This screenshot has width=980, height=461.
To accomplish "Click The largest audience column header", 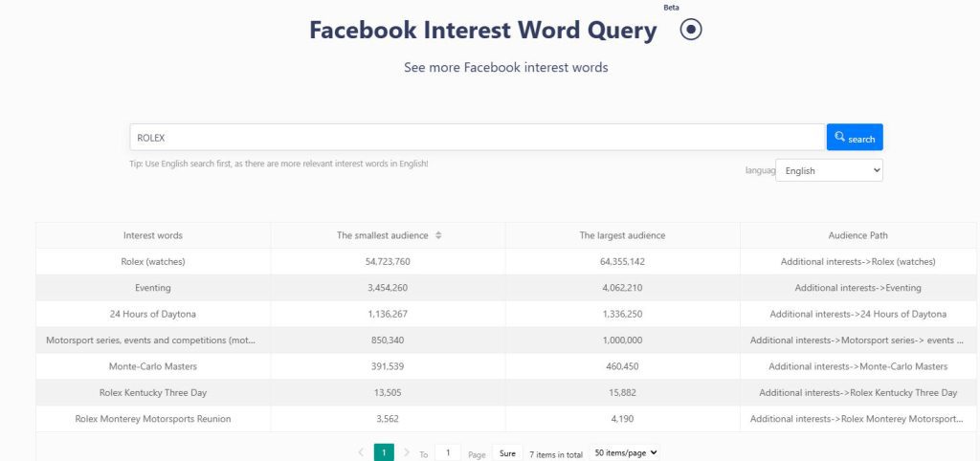I will 622,235.
